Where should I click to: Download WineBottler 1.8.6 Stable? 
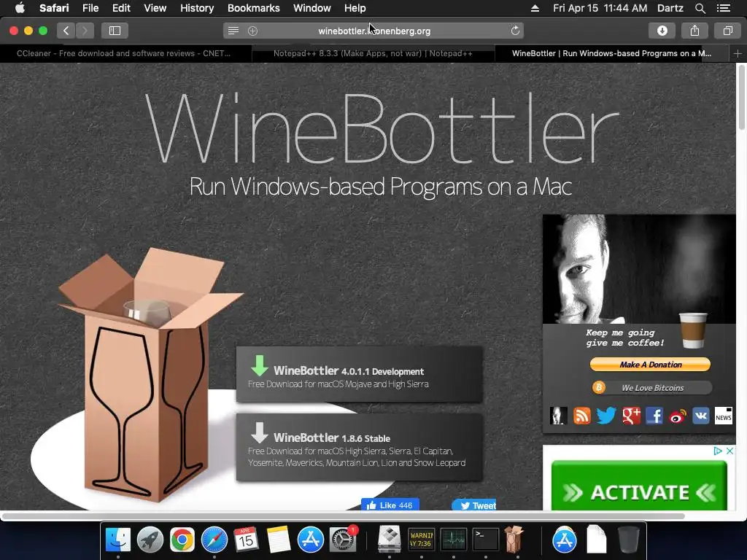[359, 447]
